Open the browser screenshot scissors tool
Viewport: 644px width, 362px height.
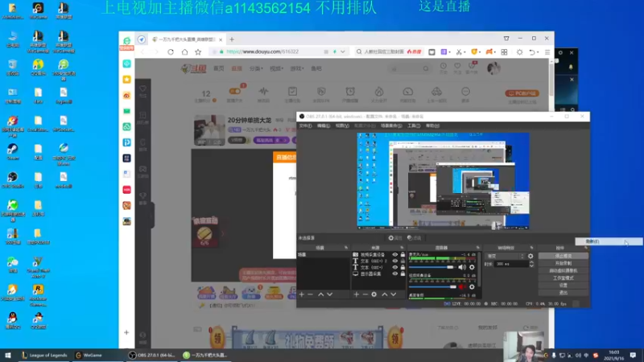coord(459,52)
